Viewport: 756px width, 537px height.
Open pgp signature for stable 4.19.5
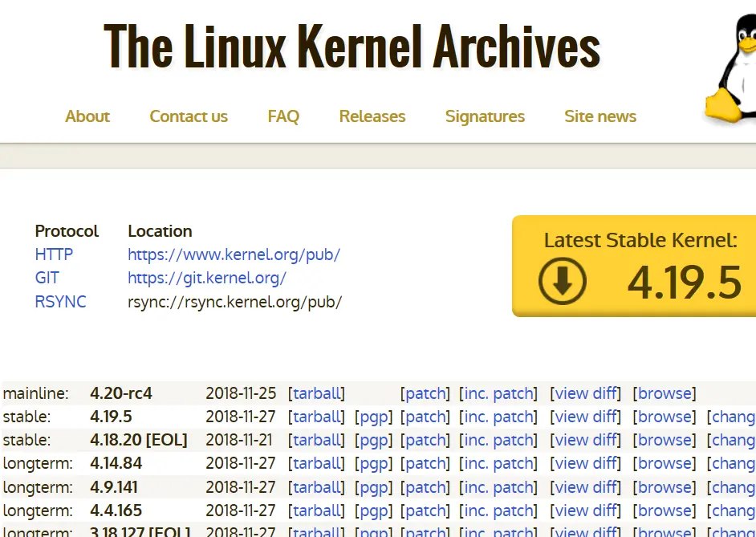[x=374, y=417]
